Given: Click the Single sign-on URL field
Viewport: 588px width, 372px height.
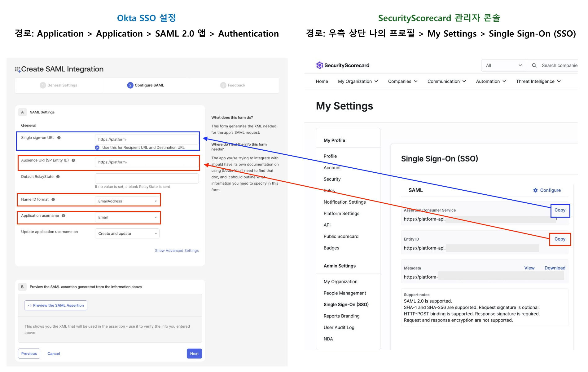Looking at the screenshot, I should 147,139.
